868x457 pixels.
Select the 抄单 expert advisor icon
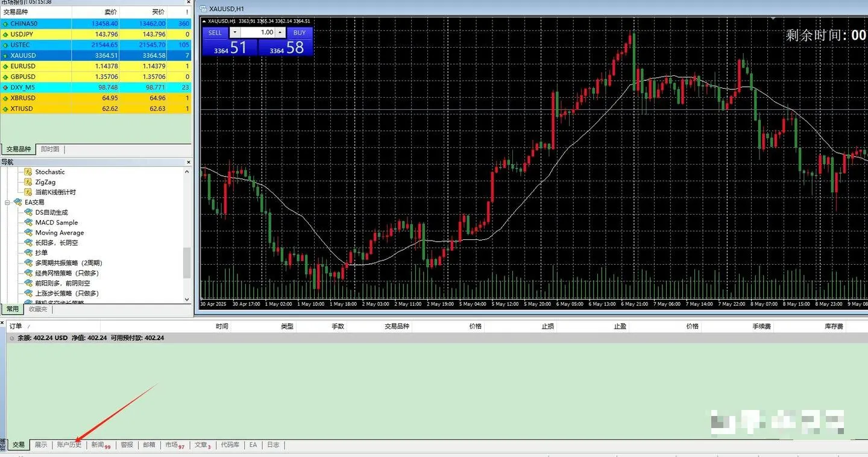[29, 253]
